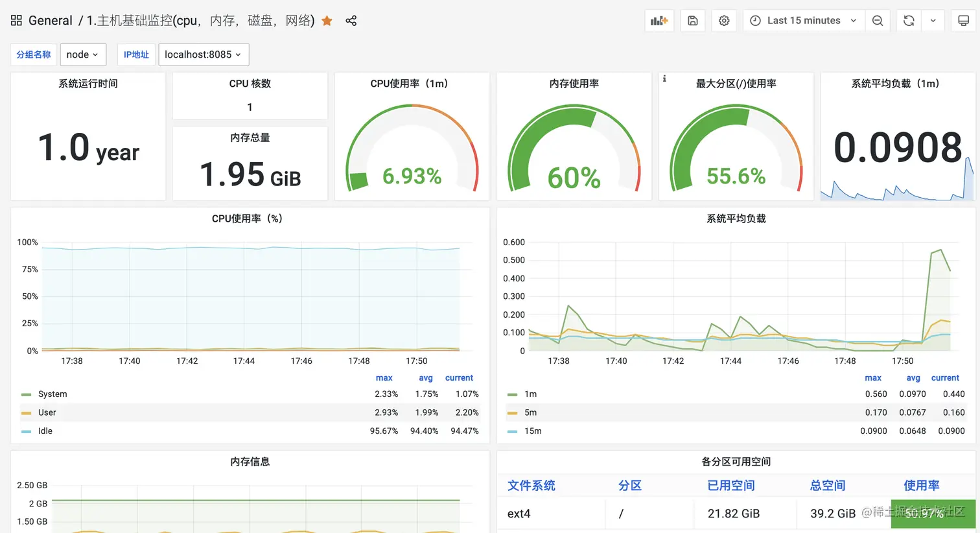The image size is (980, 533).
Task: Save the dashboard
Action: pos(692,21)
